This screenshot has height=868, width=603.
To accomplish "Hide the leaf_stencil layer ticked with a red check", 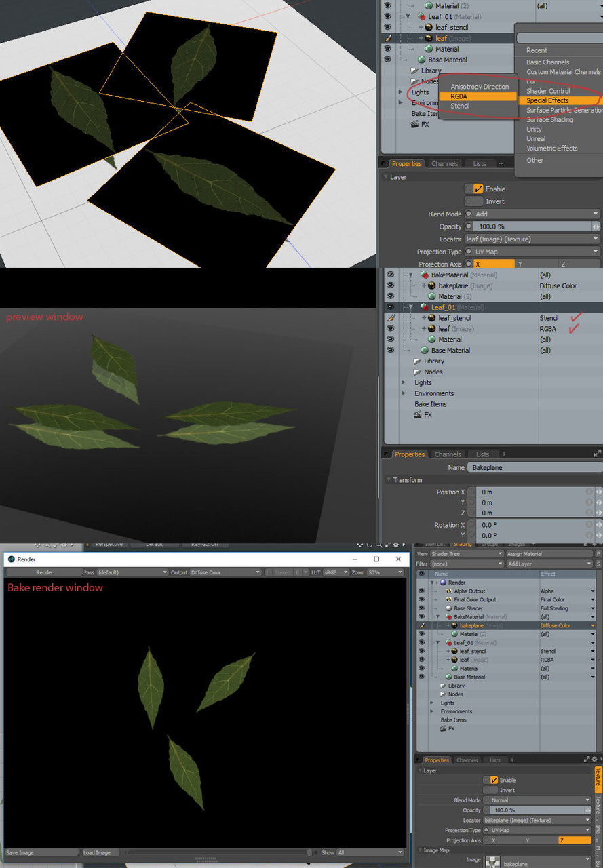I will (390, 318).
